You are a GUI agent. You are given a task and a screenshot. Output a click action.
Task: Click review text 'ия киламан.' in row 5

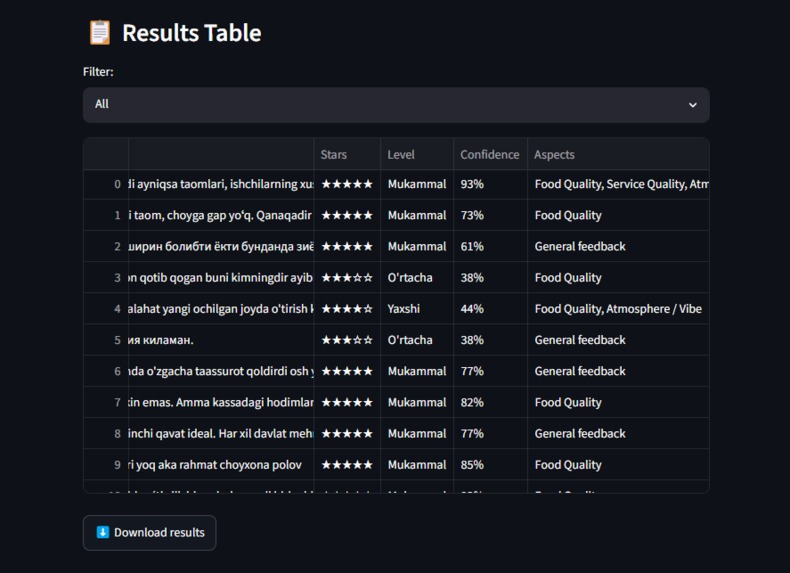click(221, 340)
